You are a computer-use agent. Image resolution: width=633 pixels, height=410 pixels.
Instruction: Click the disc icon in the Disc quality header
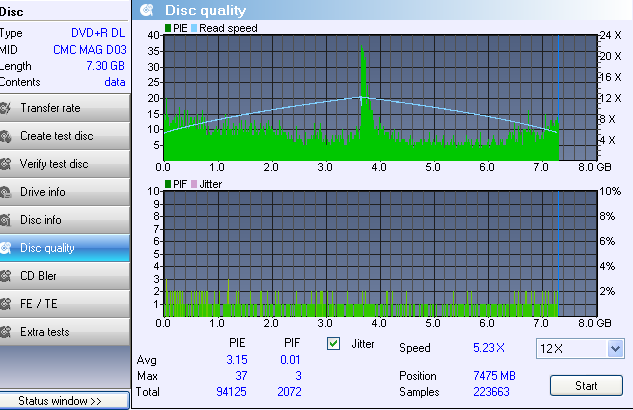coord(147,10)
